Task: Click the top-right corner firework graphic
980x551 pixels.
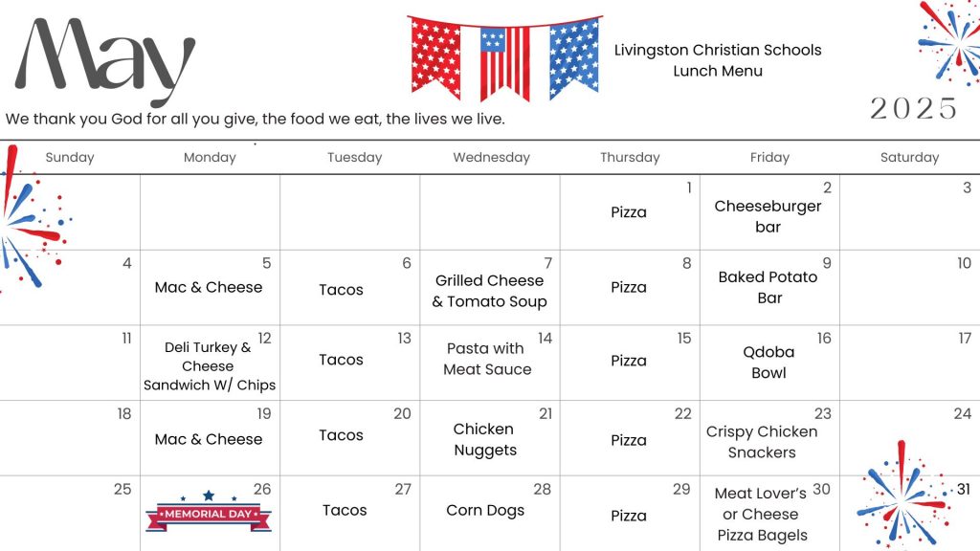Action: pos(950,42)
